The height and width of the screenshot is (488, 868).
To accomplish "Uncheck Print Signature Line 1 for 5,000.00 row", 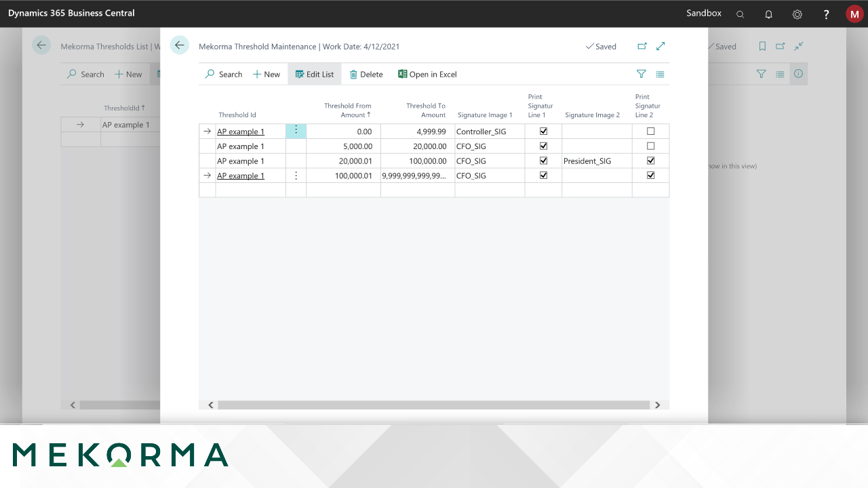I will (x=543, y=146).
